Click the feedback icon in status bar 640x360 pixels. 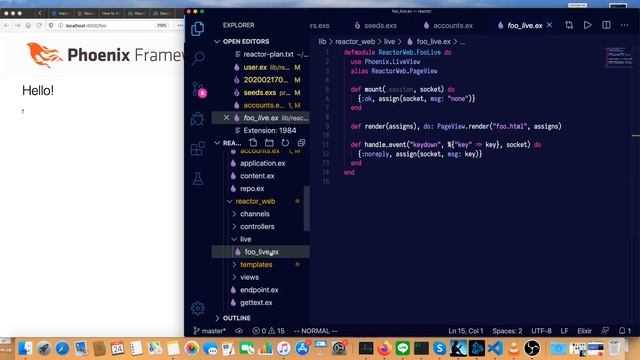click(605, 331)
